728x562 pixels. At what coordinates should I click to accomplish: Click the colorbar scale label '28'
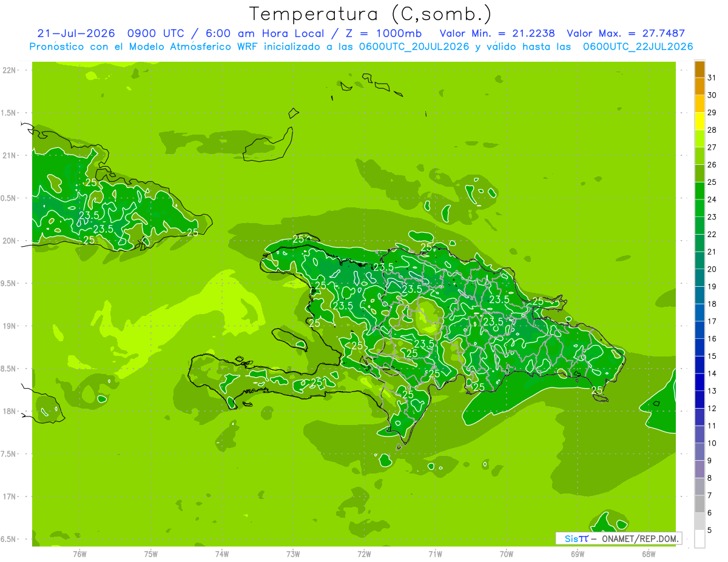pos(712,130)
